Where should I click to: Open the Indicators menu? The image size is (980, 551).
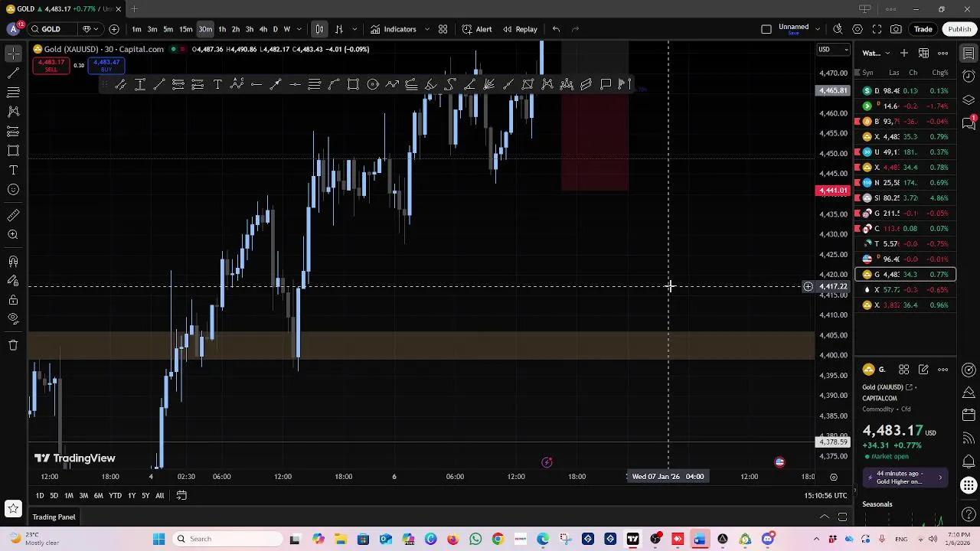pyautogui.click(x=394, y=29)
